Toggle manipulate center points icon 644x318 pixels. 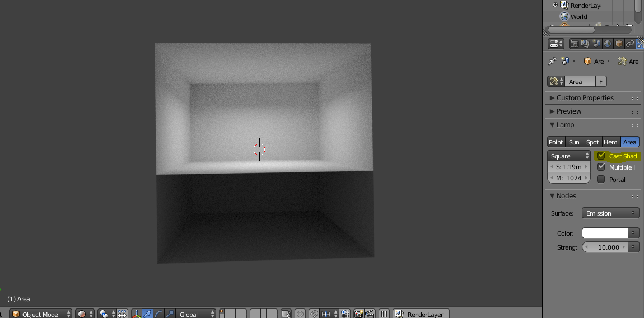click(123, 314)
